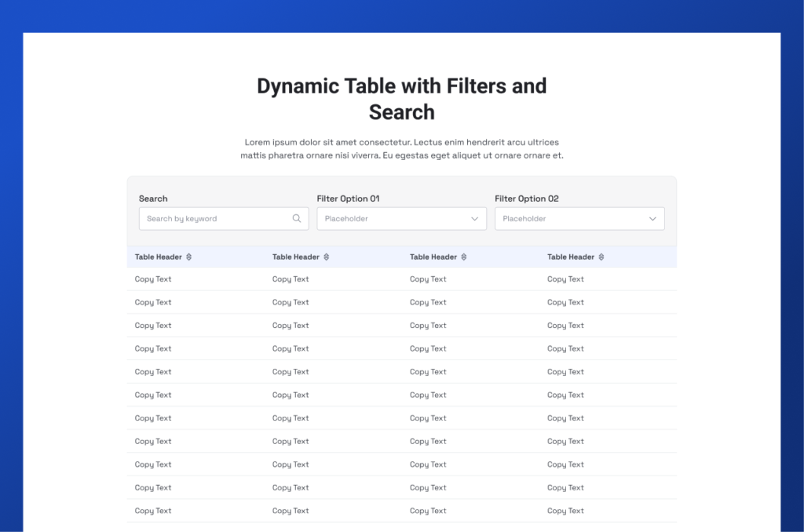Select the first column Table Header text
This screenshot has height=532, width=804.
[158, 257]
